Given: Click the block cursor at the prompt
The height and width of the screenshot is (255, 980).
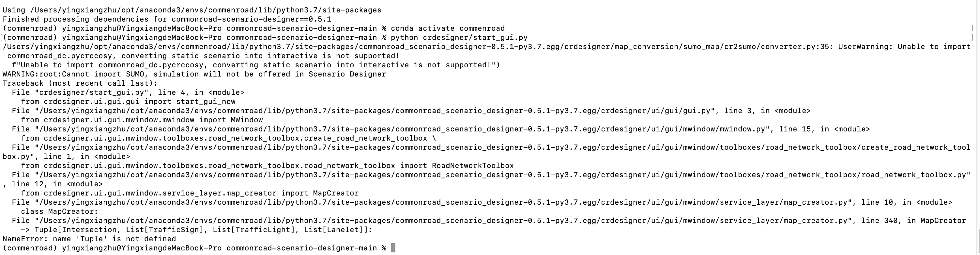Looking at the screenshot, I should pos(393,248).
